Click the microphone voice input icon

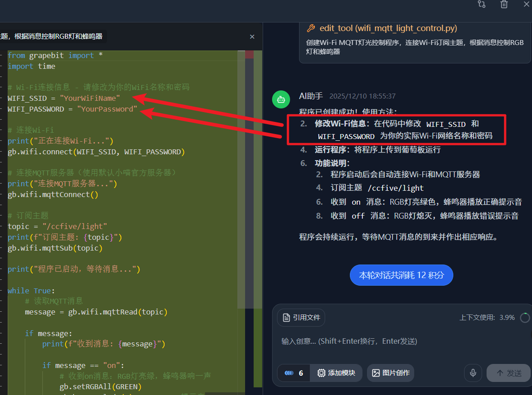point(473,373)
